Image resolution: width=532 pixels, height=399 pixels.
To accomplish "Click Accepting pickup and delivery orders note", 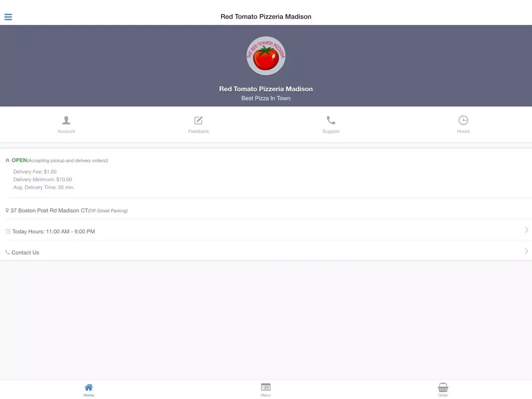I will point(67,161).
